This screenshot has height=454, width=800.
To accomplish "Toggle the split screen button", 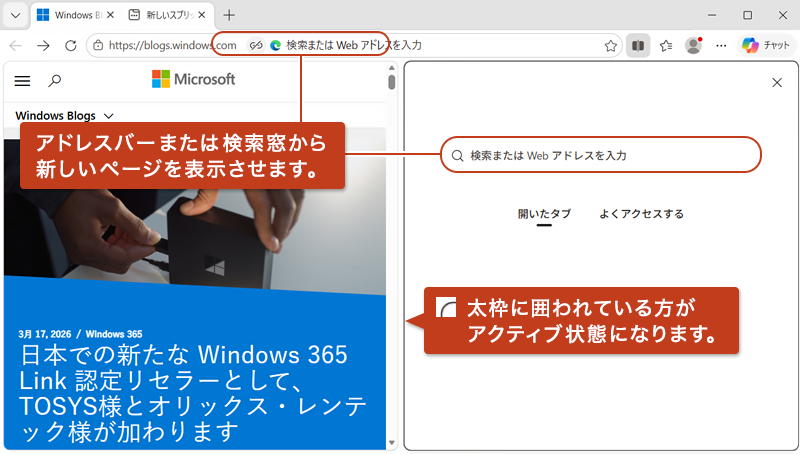I will (638, 45).
